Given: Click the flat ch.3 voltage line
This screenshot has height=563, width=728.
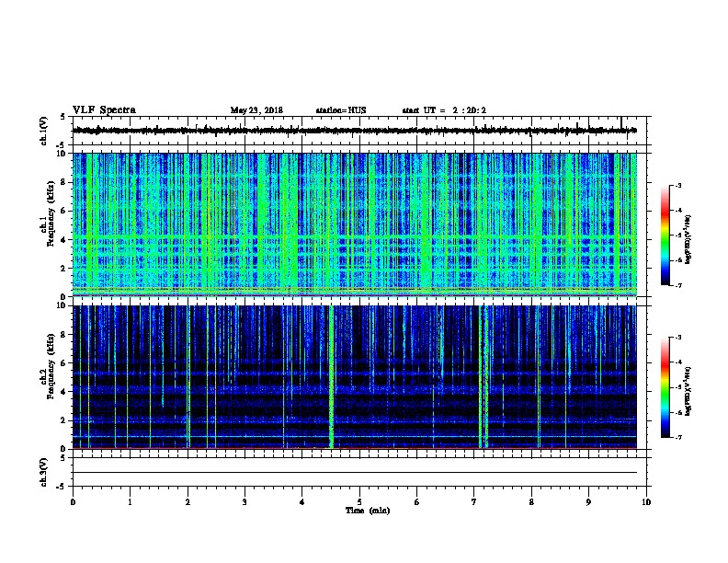Looking at the screenshot, I should pyautogui.click(x=355, y=473).
